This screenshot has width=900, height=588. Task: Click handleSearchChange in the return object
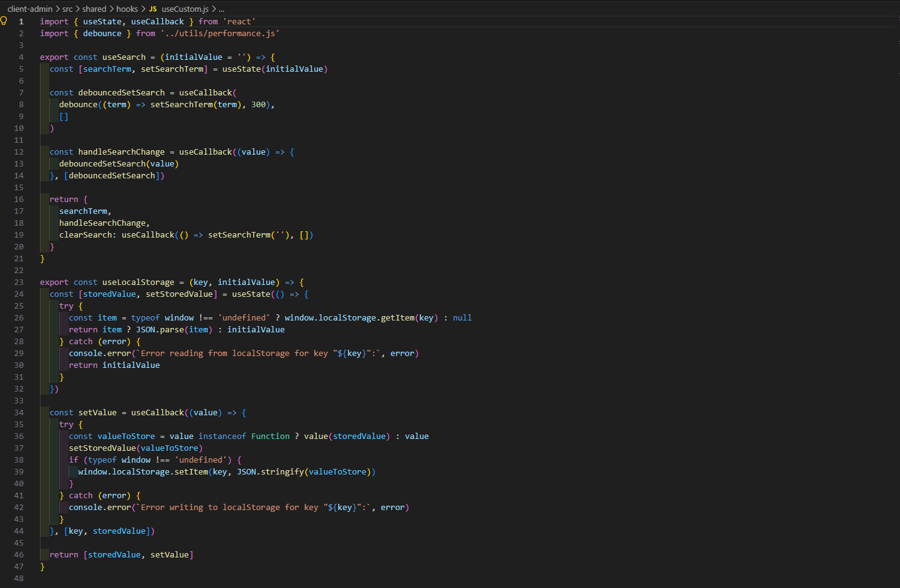point(103,223)
